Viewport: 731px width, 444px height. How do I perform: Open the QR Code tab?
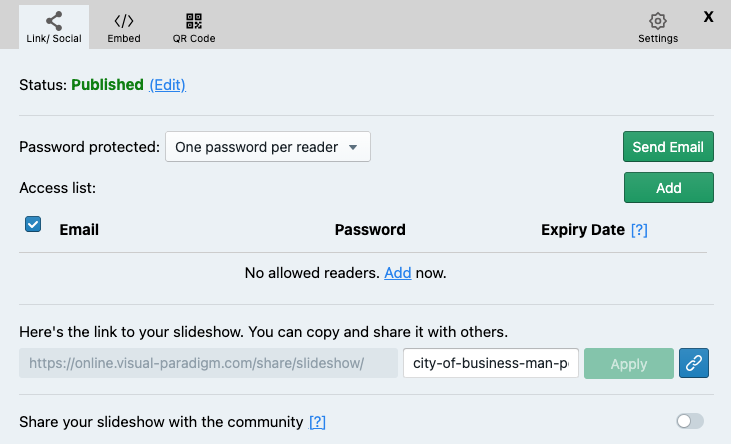click(193, 27)
